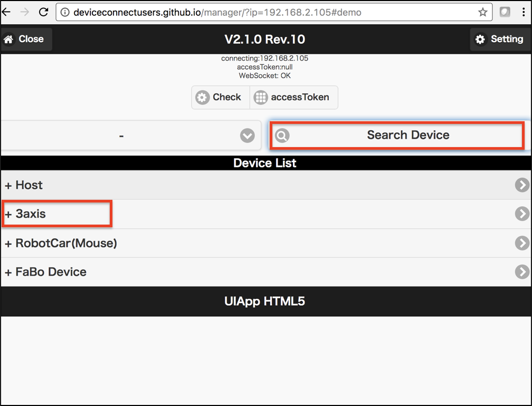
Task: Click the browser extension shield icon
Action: 505,12
